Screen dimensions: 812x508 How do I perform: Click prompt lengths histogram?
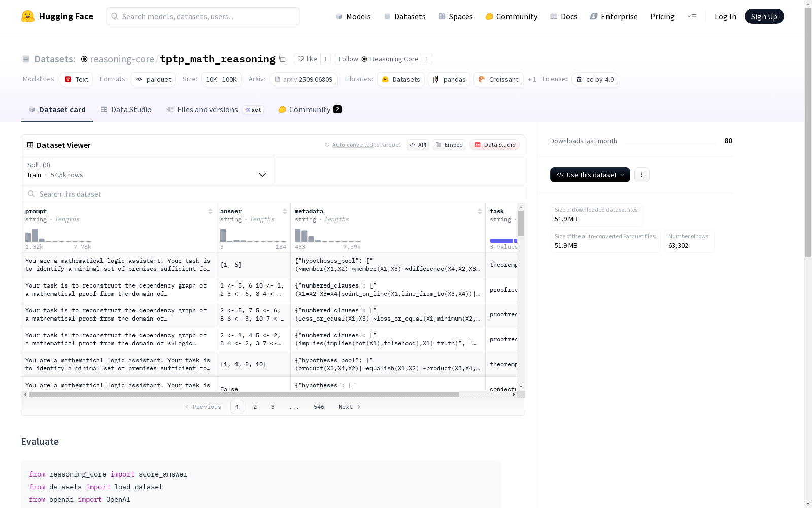(58, 235)
